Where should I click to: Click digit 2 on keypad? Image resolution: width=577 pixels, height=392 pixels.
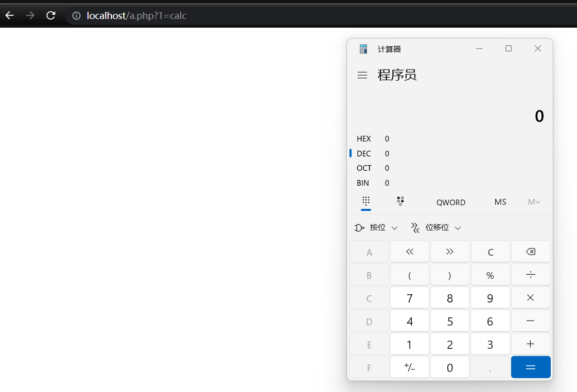[450, 344]
